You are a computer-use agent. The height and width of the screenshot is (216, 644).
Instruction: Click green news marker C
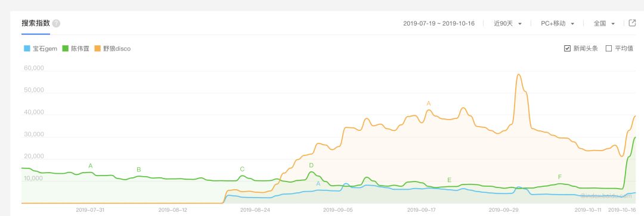(x=242, y=169)
